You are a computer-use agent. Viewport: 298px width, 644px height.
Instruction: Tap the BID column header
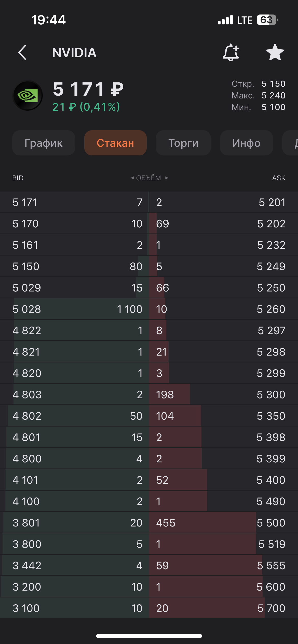coord(18,178)
